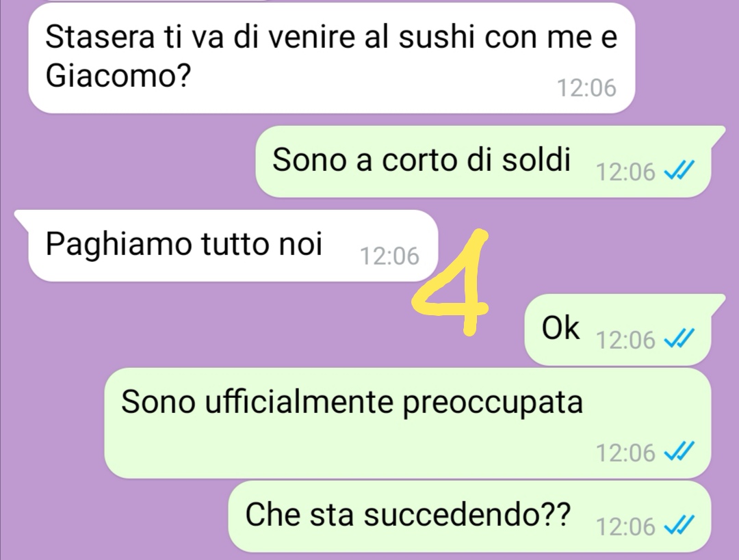Click the word "Giacomo?" in the first message
Image resolution: width=739 pixels, height=560 pixels.
coord(118,75)
